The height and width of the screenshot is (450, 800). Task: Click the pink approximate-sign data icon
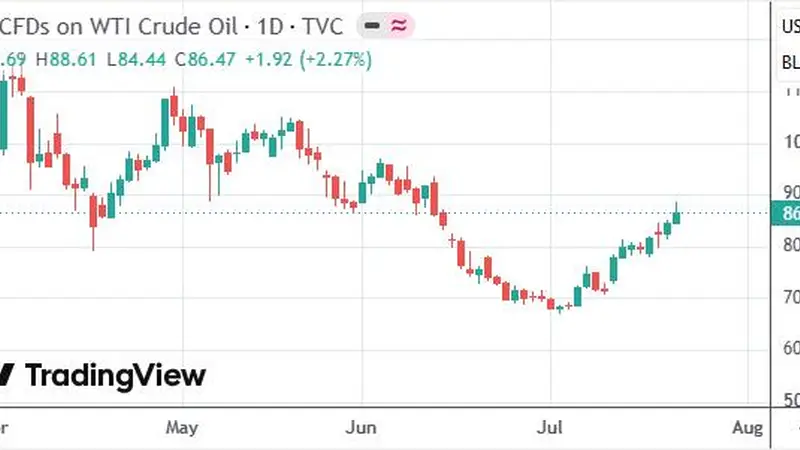tap(399, 26)
